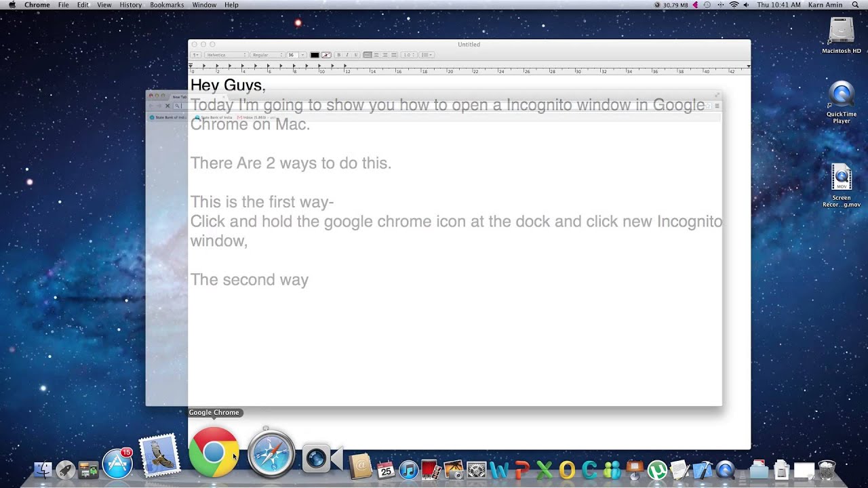Open Regular typeface dropdown

click(x=268, y=55)
